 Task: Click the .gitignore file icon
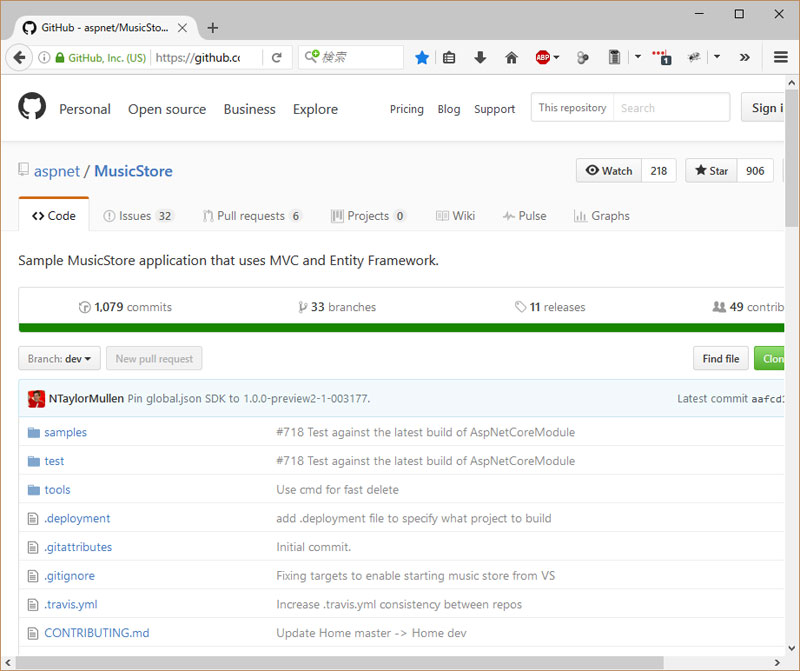33,576
